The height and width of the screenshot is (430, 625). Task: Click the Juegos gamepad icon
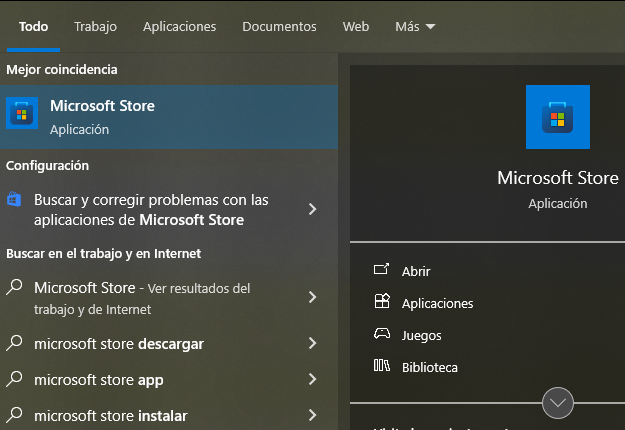tap(382, 333)
